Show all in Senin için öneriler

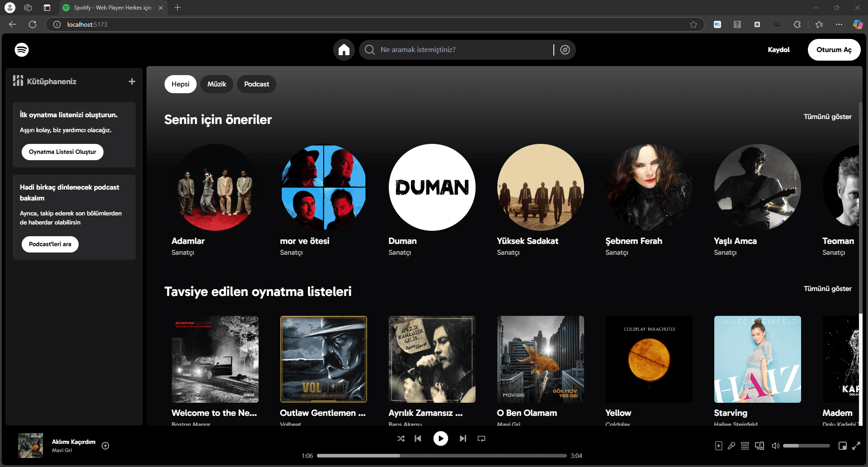[827, 117]
